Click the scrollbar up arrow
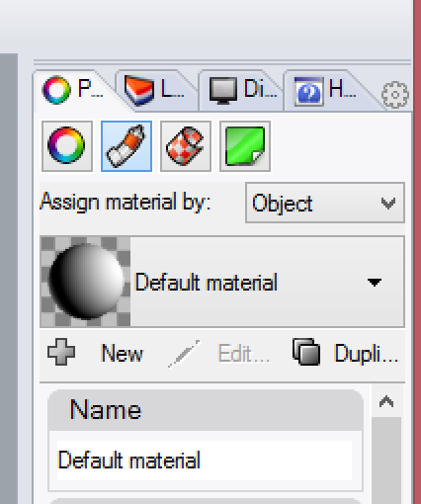 [x=386, y=401]
